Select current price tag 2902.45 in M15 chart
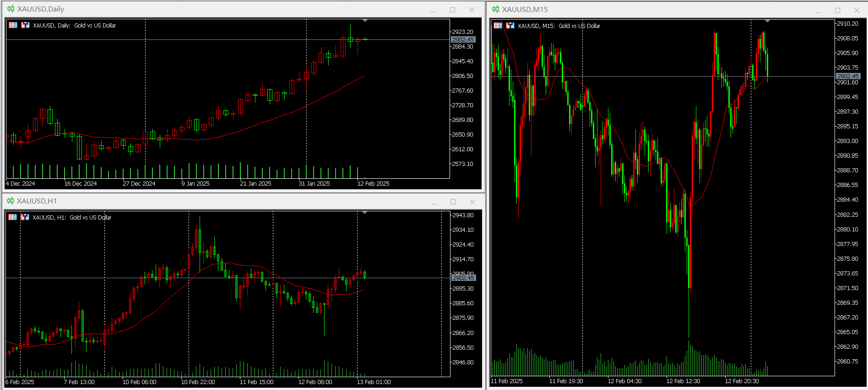This screenshot has width=868, height=390. pos(848,77)
